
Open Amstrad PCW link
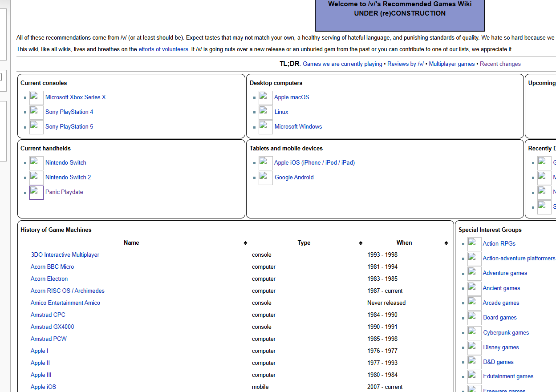point(49,339)
